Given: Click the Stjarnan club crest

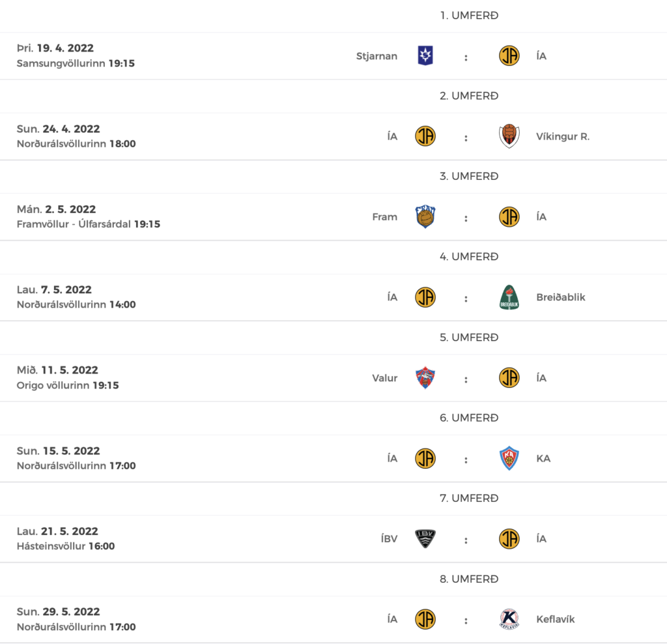Looking at the screenshot, I should [425, 56].
